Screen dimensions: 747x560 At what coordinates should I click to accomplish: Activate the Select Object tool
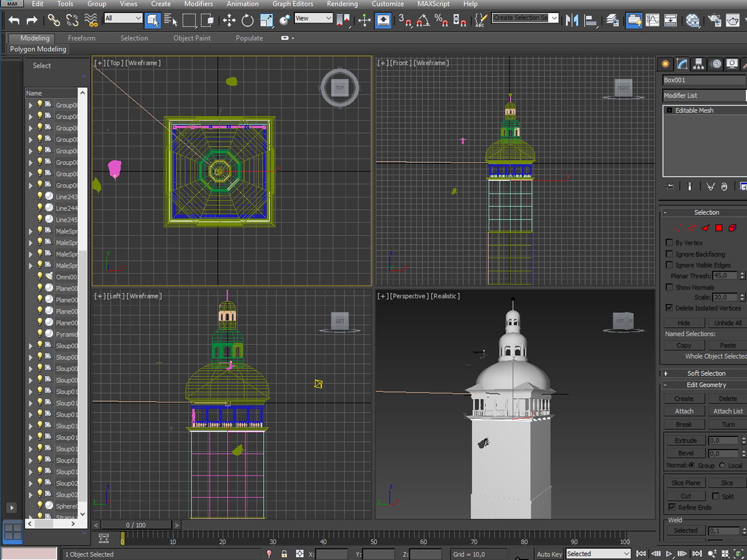click(153, 20)
